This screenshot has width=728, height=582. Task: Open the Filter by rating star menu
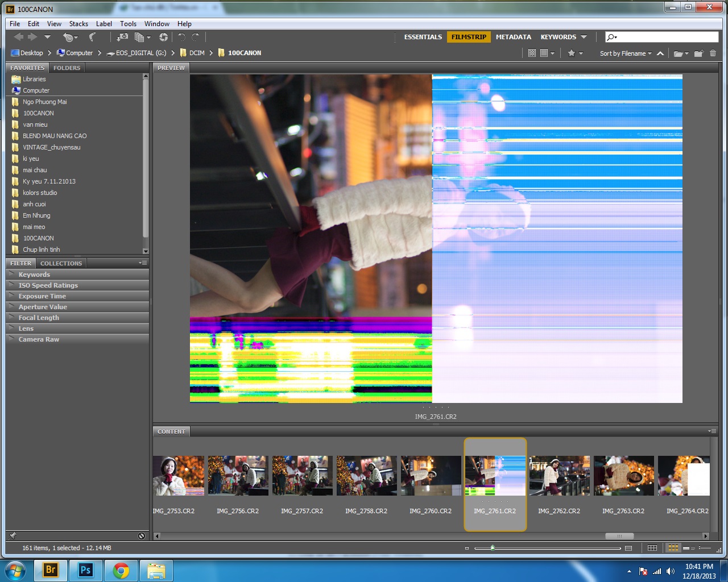point(575,53)
